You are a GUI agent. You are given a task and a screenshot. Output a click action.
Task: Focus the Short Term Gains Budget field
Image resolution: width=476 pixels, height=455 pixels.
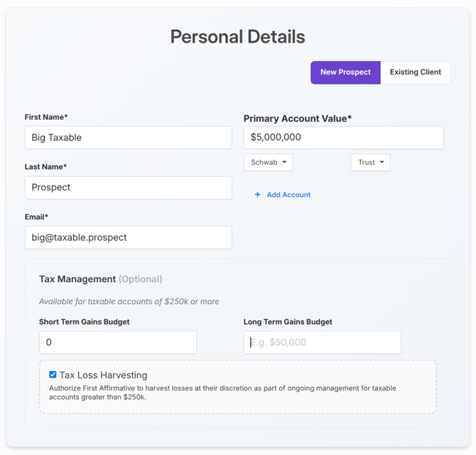[x=117, y=342]
